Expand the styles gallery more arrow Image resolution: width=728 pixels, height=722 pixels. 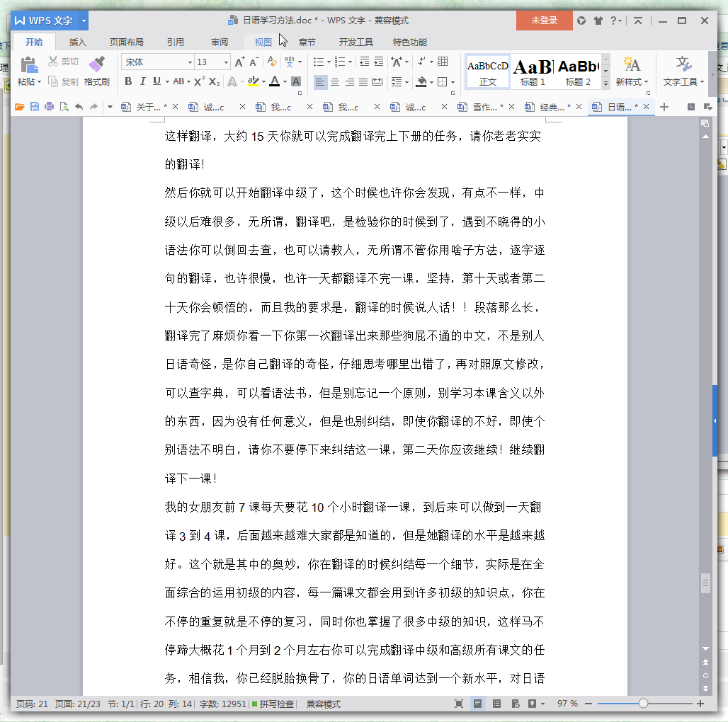[x=605, y=83]
